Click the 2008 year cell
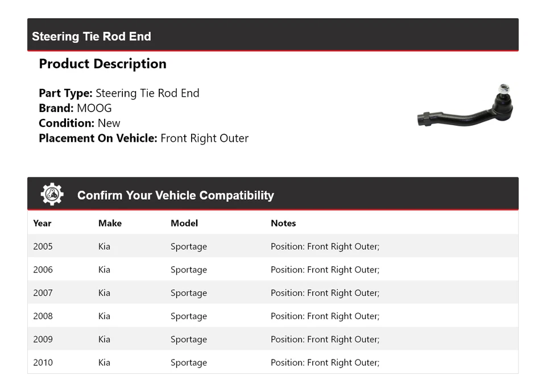 pos(43,316)
